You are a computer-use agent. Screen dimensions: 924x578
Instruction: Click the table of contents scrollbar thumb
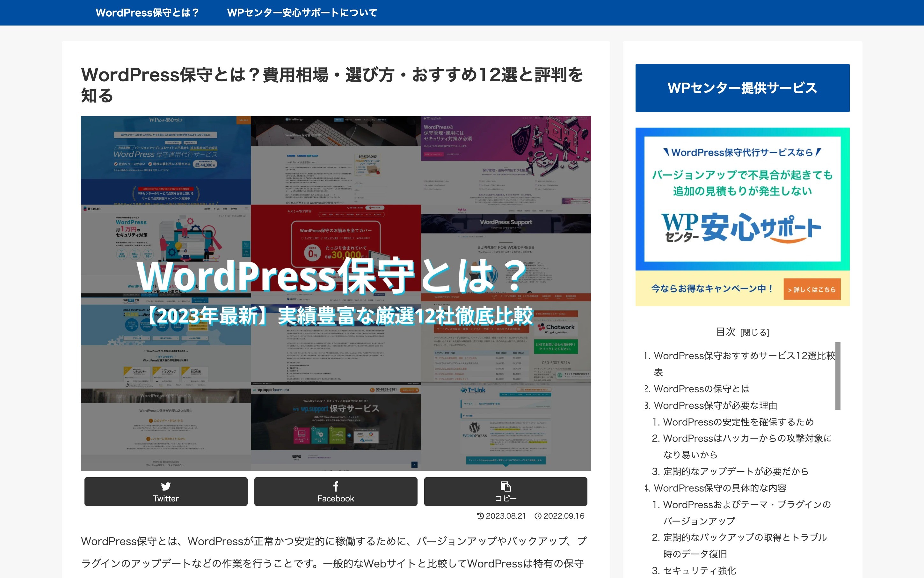pyautogui.click(x=837, y=376)
